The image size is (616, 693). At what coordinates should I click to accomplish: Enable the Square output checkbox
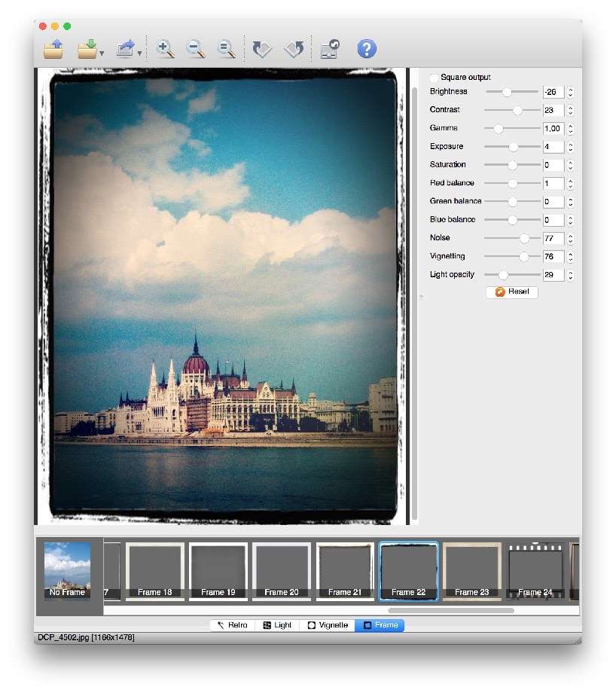point(435,78)
